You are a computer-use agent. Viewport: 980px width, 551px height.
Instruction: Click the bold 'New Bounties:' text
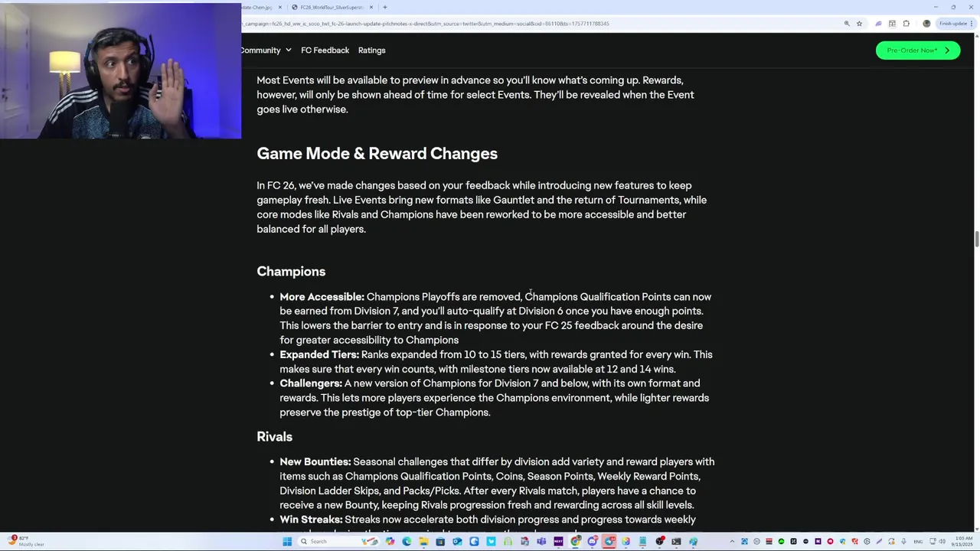[315, 462]
